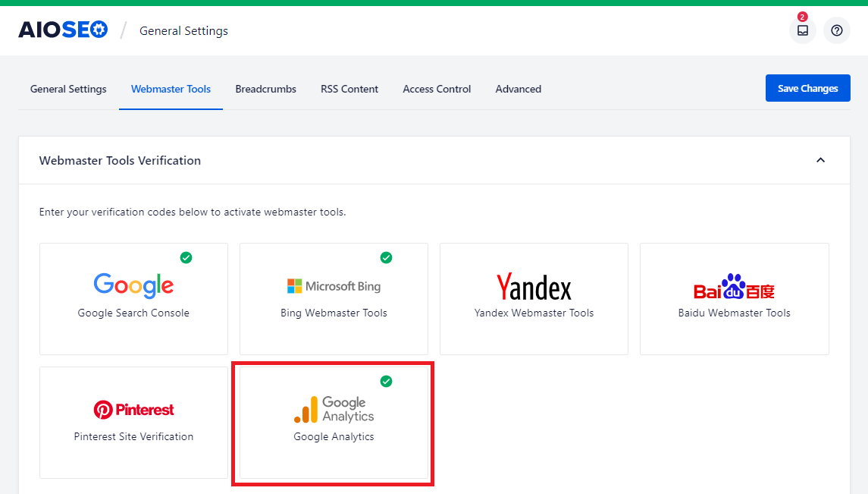Toggle the Google Analytics verified checkmark
868x494 pixels.
[387, 382]
